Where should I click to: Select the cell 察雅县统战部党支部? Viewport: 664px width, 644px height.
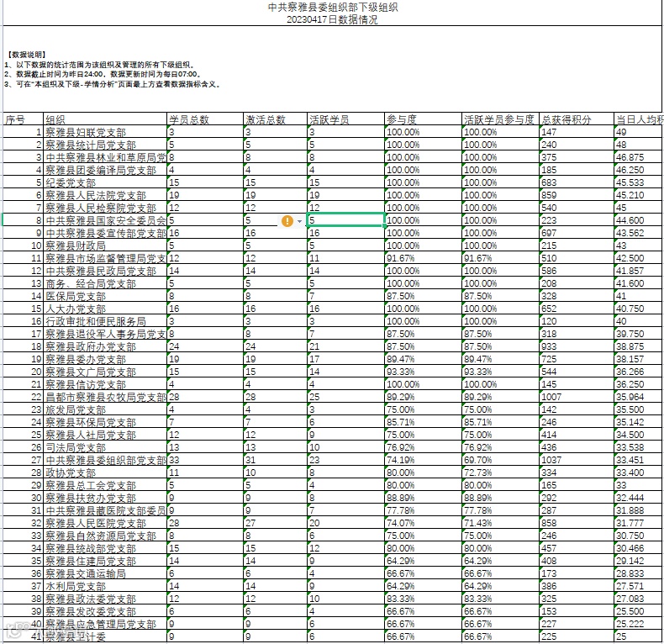coord(105,548)
